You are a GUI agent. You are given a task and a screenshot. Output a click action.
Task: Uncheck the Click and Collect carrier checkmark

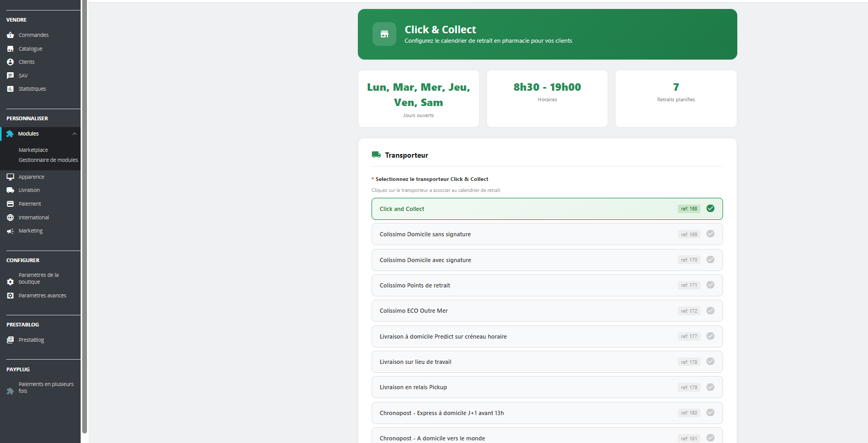[x=710, y=208]
